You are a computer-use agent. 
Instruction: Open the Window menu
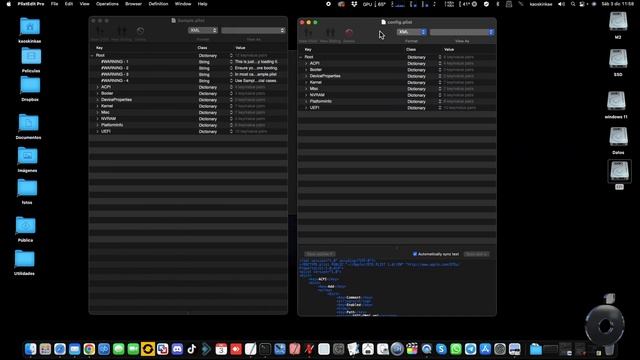point(183,4)
